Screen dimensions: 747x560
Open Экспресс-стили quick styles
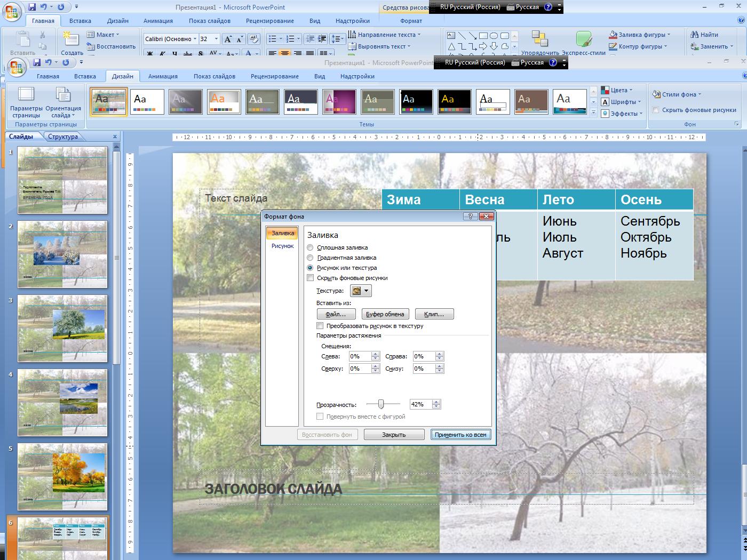[584, 43]
